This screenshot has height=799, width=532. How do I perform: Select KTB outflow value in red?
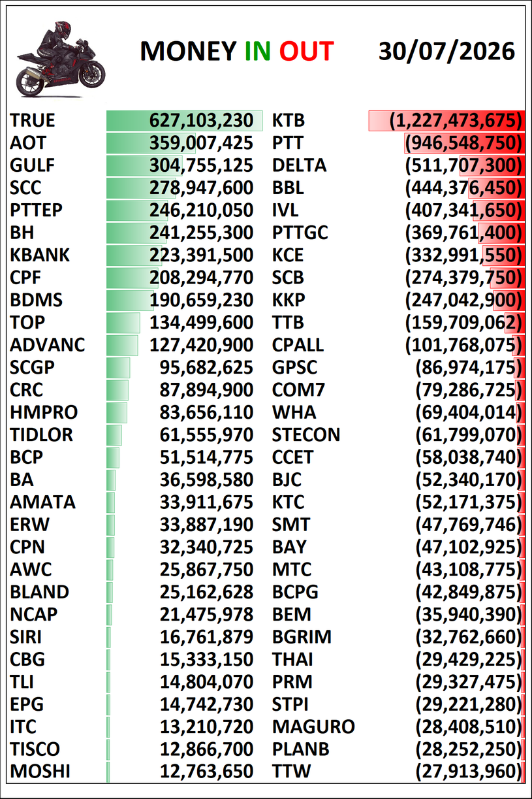pos(456,121)
